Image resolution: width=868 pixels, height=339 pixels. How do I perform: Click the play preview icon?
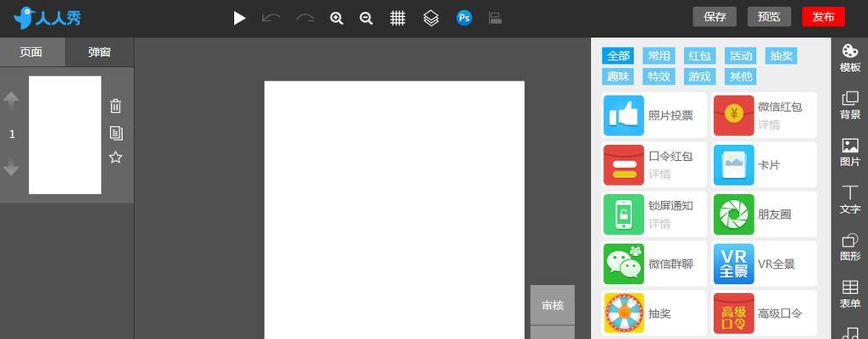pyautogui.click(x=239, y=19)
